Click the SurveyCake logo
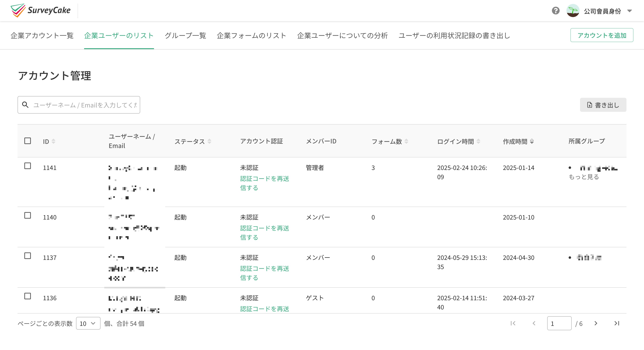 click(41, 10)
